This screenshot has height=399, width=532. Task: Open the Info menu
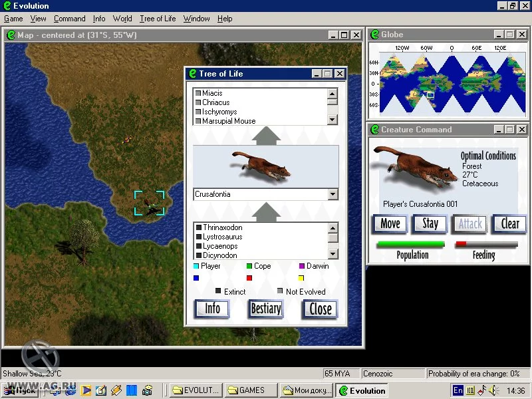[x=99, y=19]
